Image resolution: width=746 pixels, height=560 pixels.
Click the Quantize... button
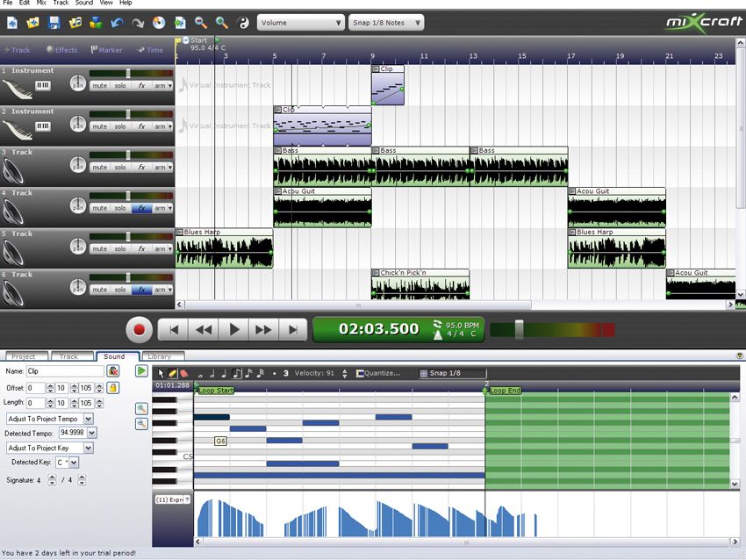tap(379, 373)
